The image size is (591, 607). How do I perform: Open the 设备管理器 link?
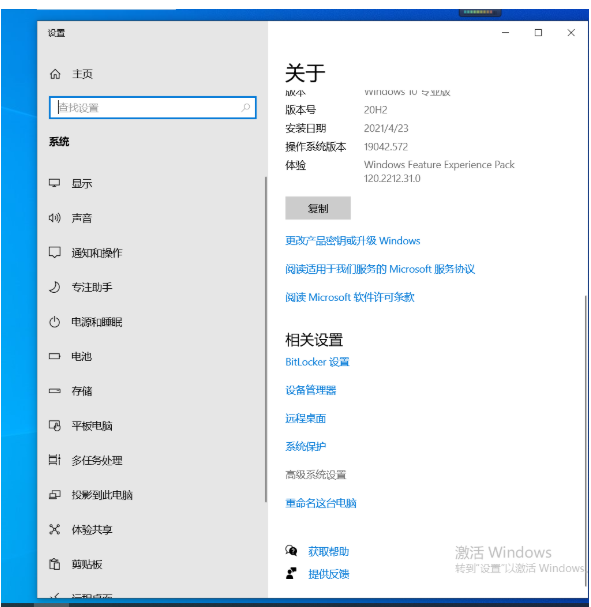pyautogui.click(x=311, y=390)
